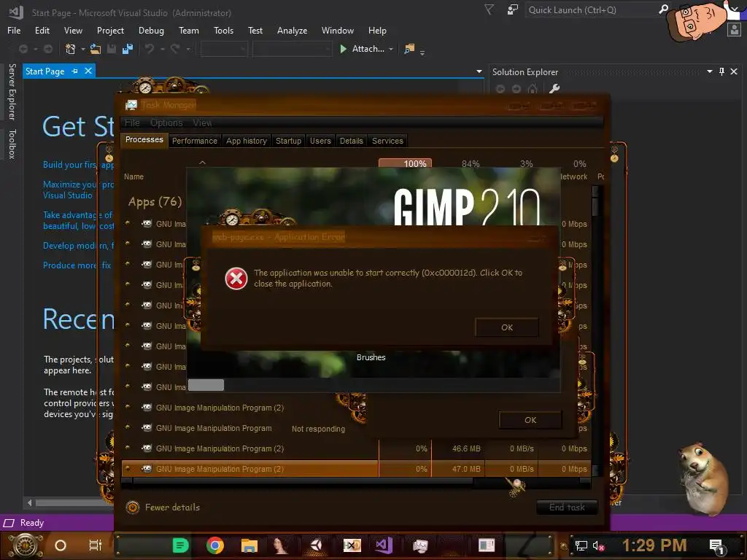Open File Explorer from the taskbar
This screenshot has width=747, height=560.
click(249, 545)
